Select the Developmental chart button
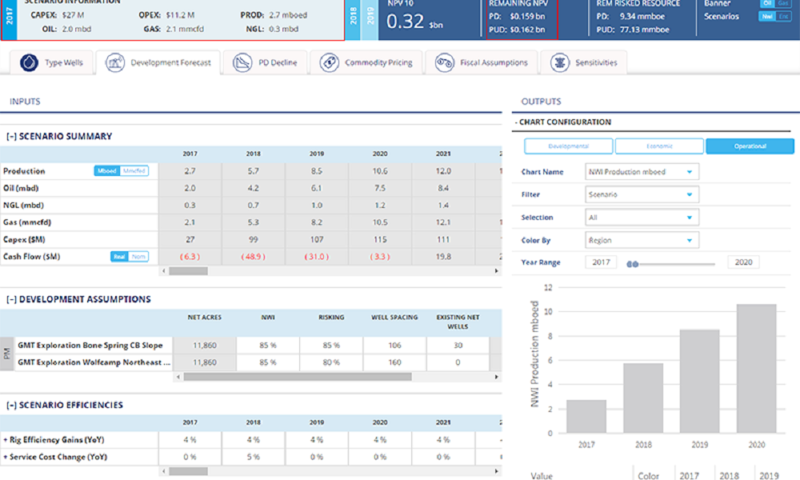Screen dimensions: 800x480 point(568,146)
